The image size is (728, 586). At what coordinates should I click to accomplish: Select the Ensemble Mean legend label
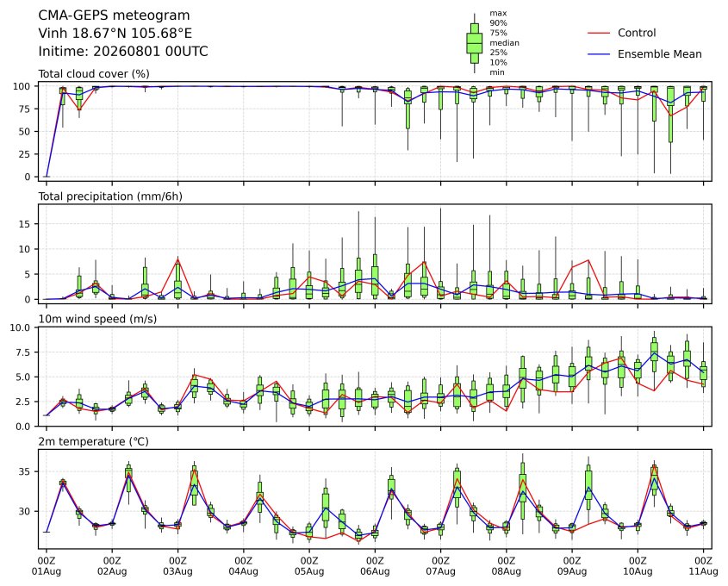click(659, 54)
